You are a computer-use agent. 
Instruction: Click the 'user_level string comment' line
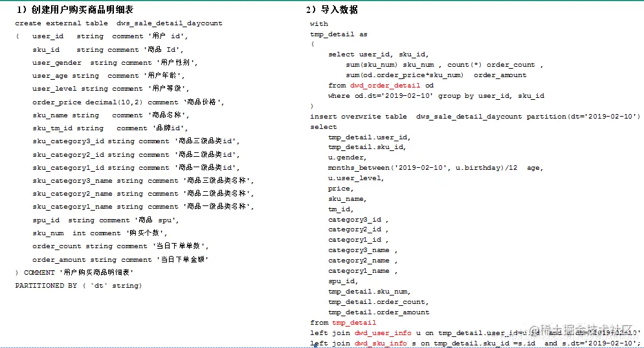[111, 89]
